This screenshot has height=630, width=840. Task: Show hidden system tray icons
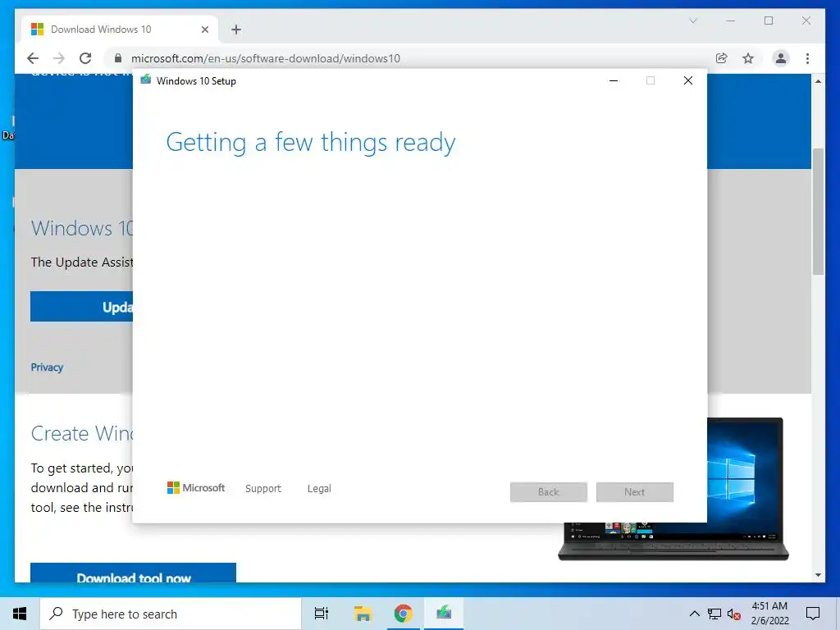point(694,614)
